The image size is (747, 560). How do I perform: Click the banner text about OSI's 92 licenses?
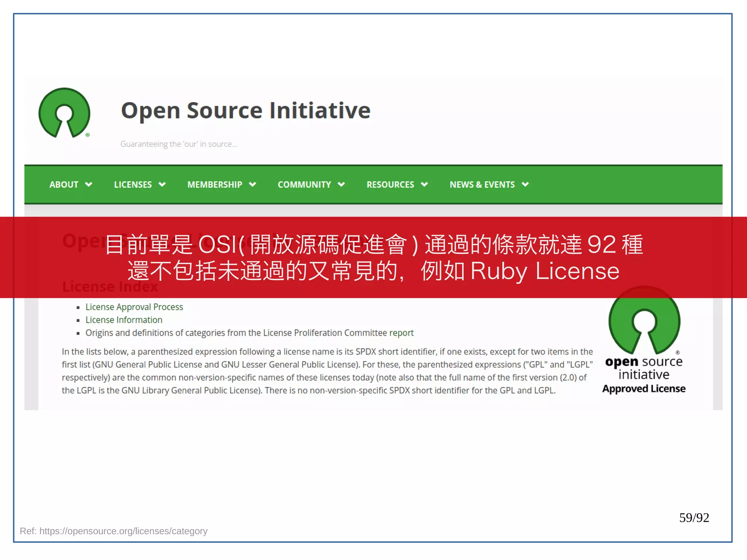click(373, 244)
